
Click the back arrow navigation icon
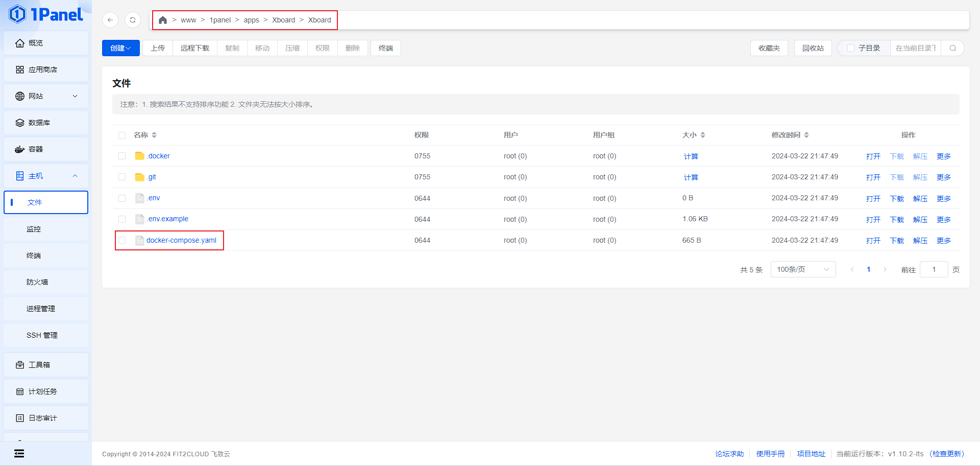(x=110, y=20)
